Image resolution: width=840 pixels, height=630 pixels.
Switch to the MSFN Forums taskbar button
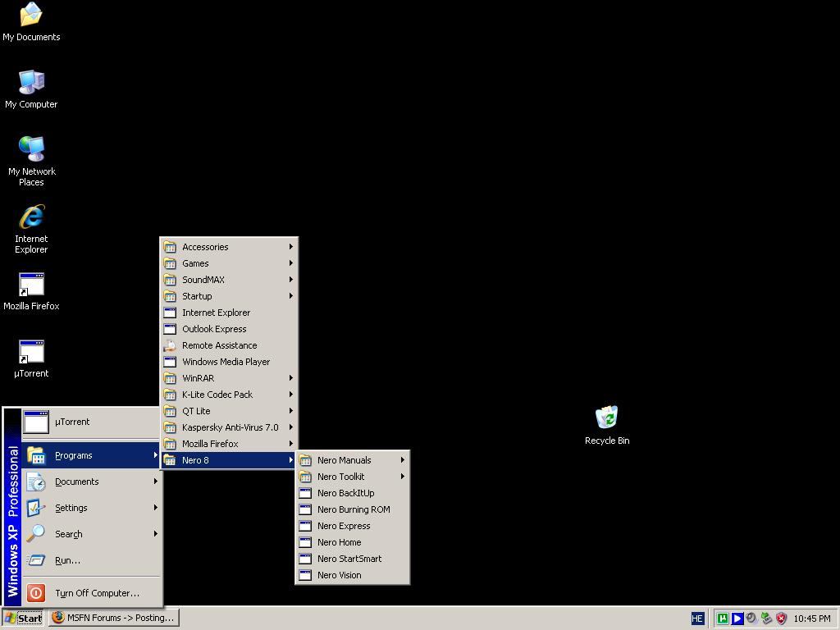click(x=114, y=619)
